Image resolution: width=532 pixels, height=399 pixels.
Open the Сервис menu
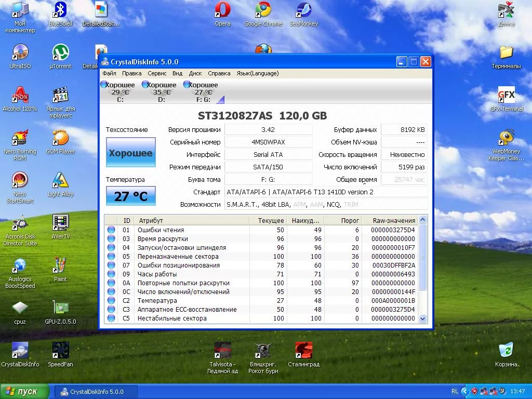click(x=157, y=74)
